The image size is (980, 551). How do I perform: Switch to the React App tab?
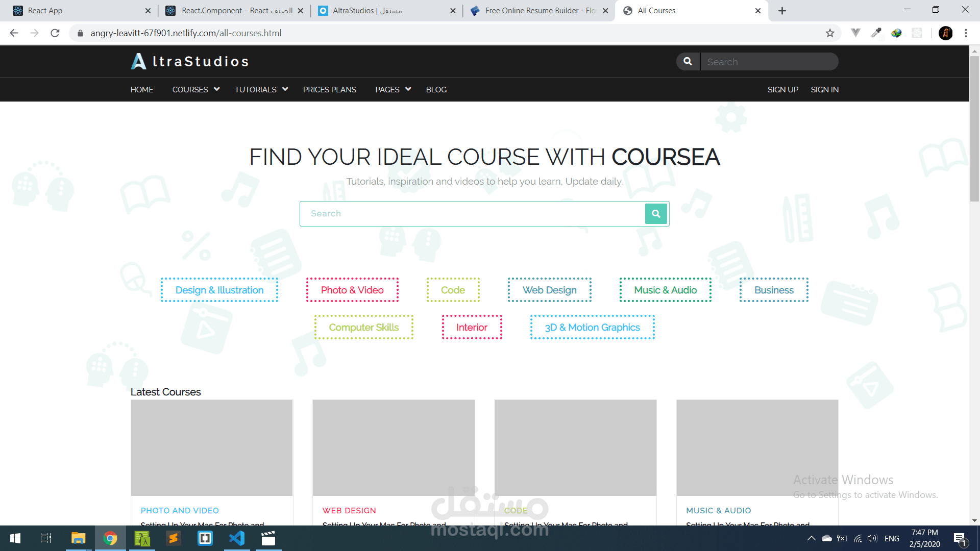(77, 11)
